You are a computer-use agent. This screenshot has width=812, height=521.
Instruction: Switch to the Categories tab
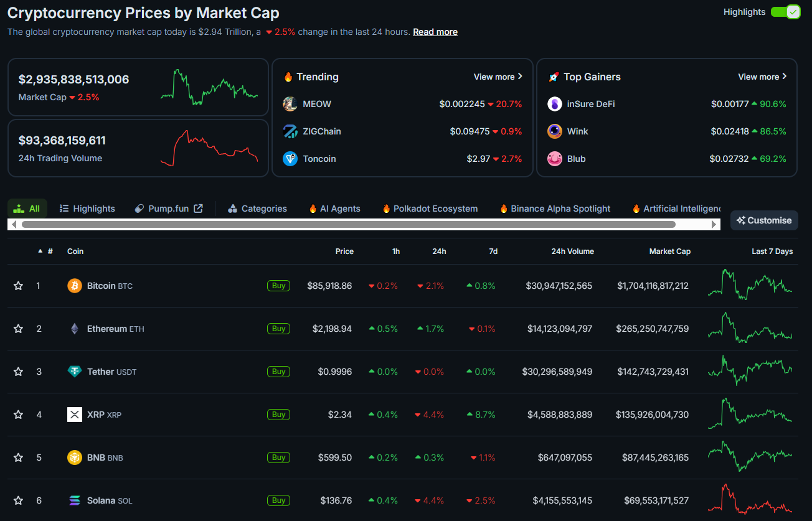tap(257, 209)
